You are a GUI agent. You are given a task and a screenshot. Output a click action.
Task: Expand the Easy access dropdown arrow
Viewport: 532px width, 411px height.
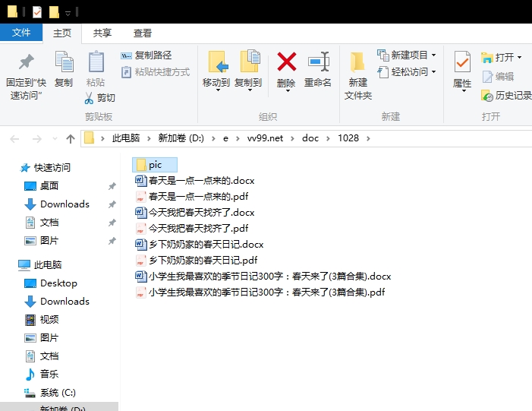[433, 72]
